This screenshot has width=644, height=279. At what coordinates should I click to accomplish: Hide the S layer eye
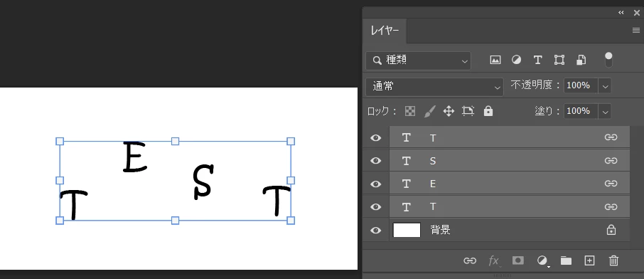(x=376, y=161)
